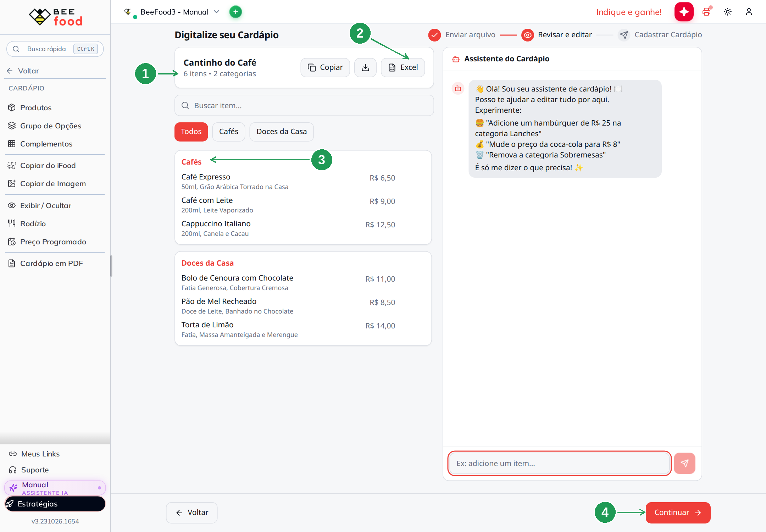Click the BeeFood logo

55,17
